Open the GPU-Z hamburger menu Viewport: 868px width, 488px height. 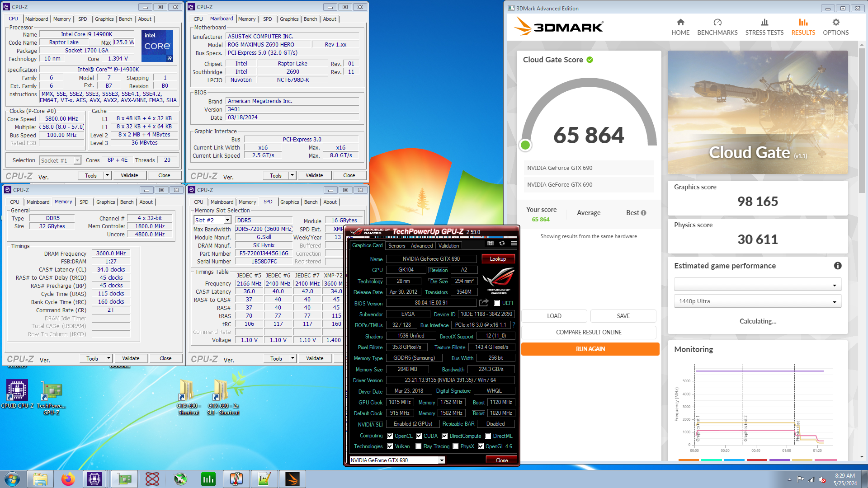[x=514, y=244]
